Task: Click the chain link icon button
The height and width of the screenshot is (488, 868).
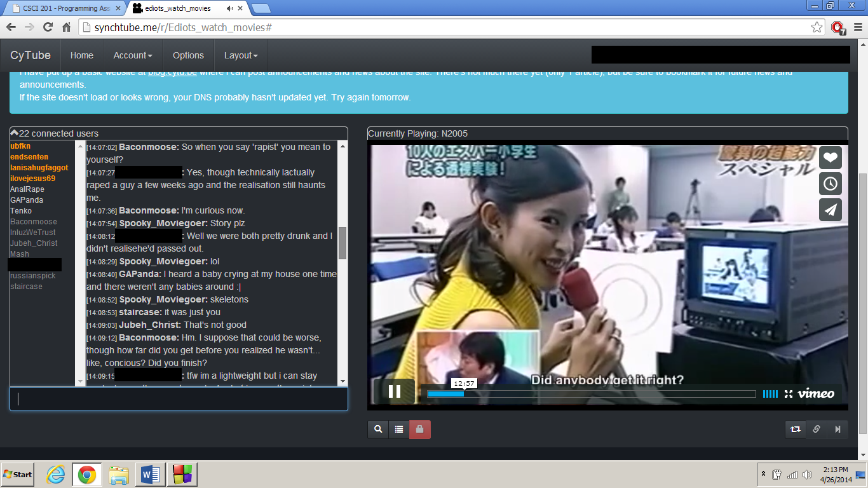Action: 817,430
